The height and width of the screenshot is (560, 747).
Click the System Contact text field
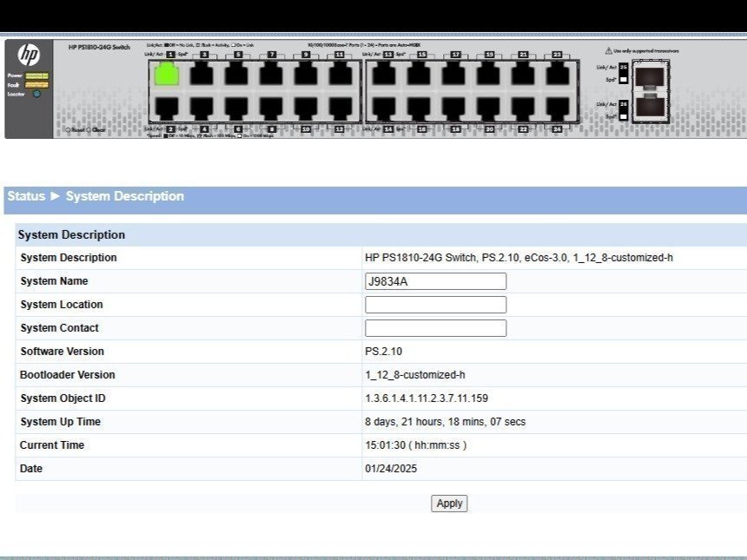pos(435,328)
